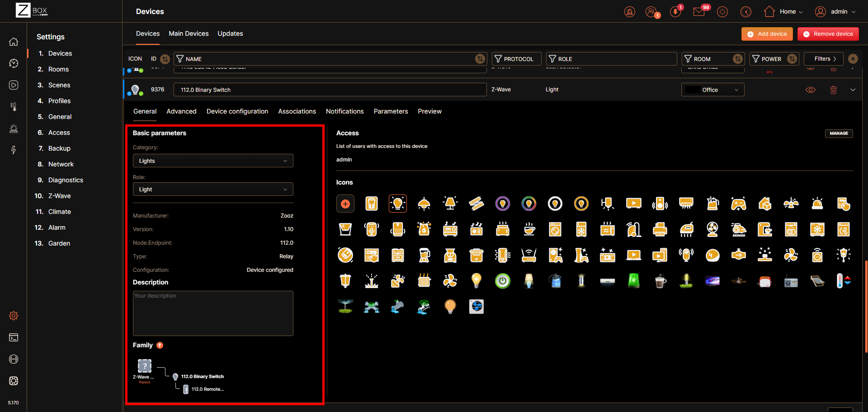
Task: Click the Family help question mark icon
Action: coord(160,346)
